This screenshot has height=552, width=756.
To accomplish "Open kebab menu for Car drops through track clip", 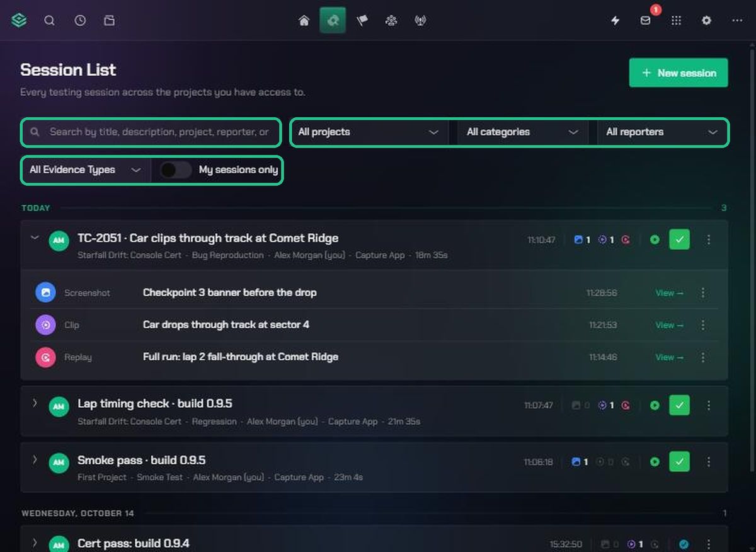I will [x=703, y=325].
